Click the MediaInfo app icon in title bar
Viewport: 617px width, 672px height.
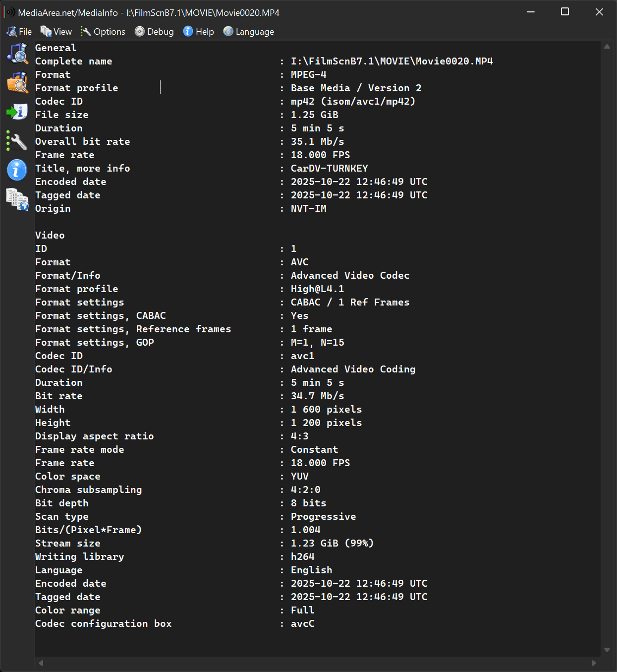pos(9,12)
